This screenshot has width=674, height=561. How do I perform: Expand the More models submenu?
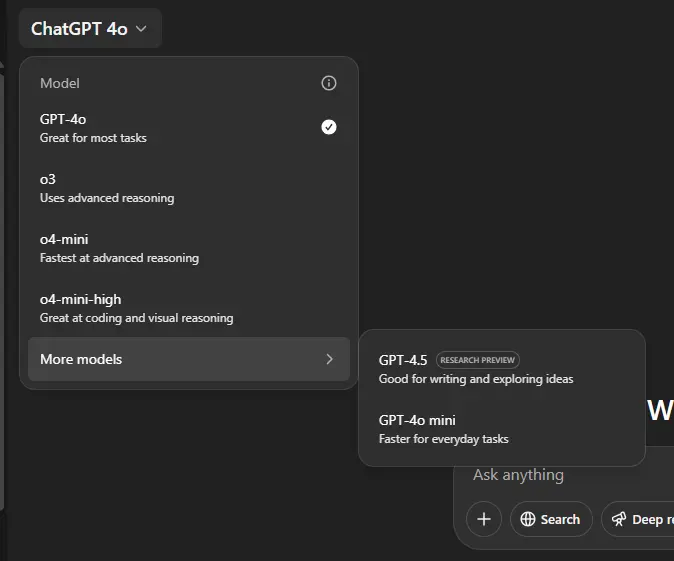pos(189,359)
